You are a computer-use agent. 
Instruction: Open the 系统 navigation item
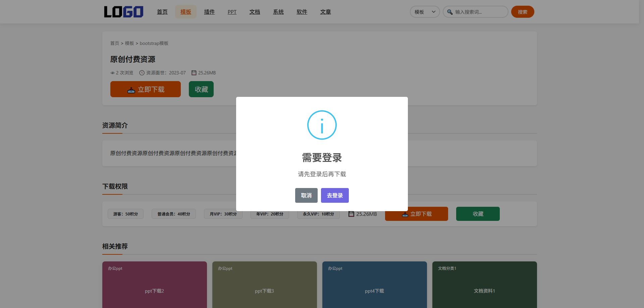click(x=278, y=12)
